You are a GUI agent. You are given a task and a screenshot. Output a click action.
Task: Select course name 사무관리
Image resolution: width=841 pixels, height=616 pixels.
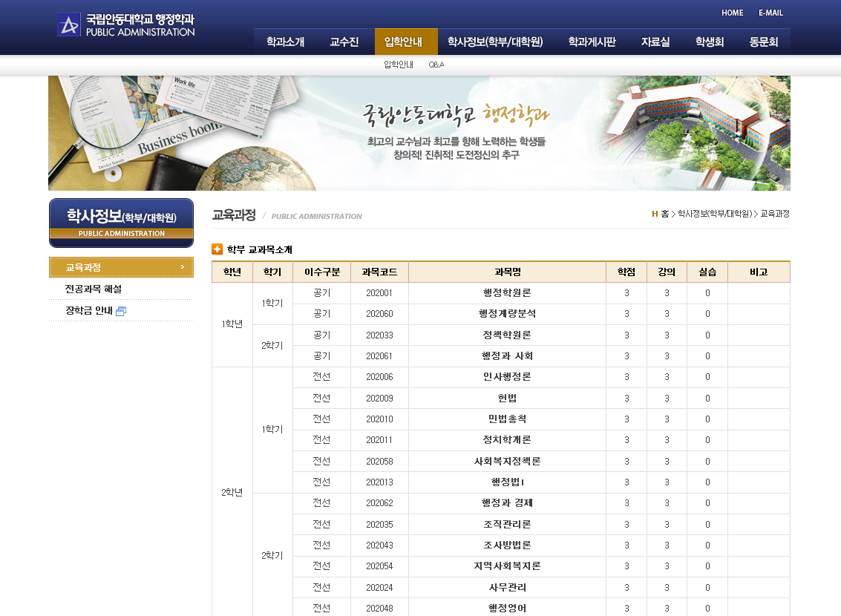tap(508, 588)
